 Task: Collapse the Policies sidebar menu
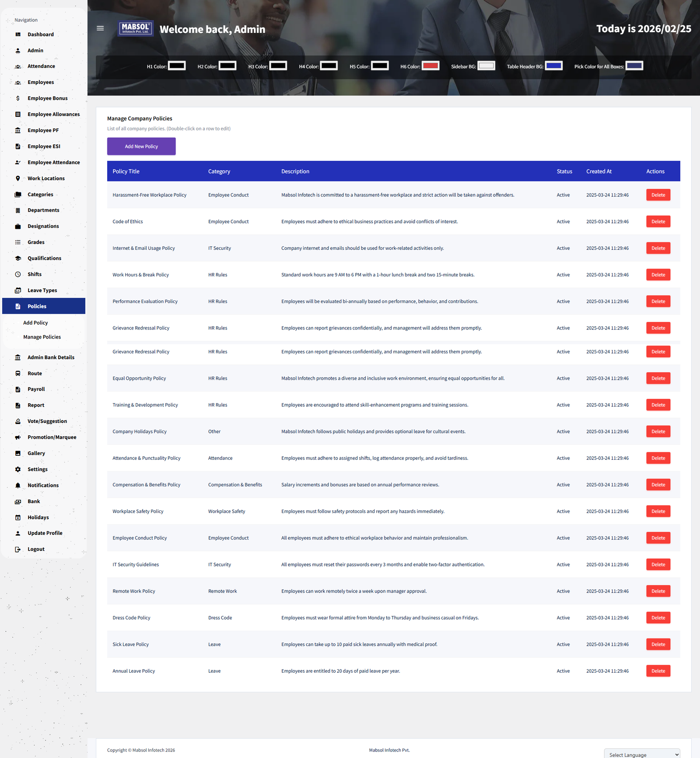click(x=44, y=306)
